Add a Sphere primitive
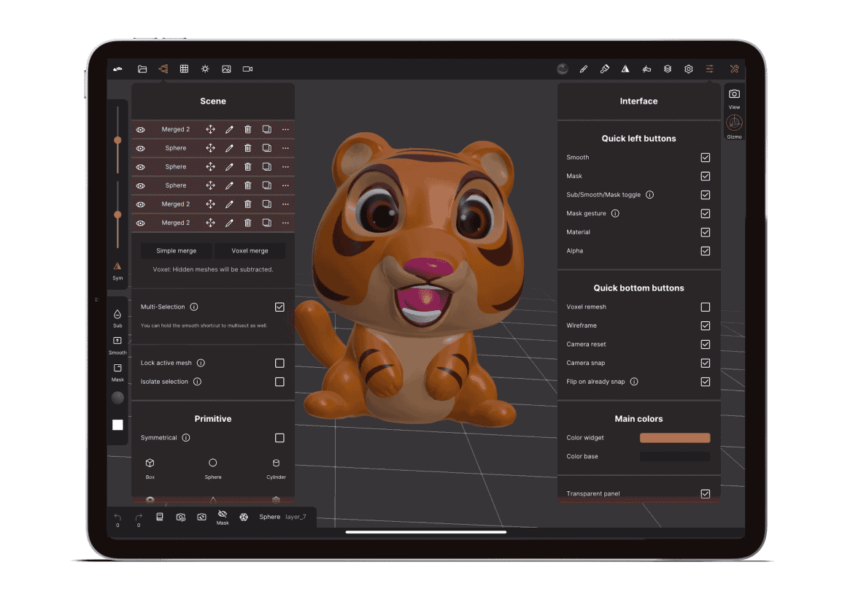The height and width of the screenshot is (616, 861). coord(213,469)
